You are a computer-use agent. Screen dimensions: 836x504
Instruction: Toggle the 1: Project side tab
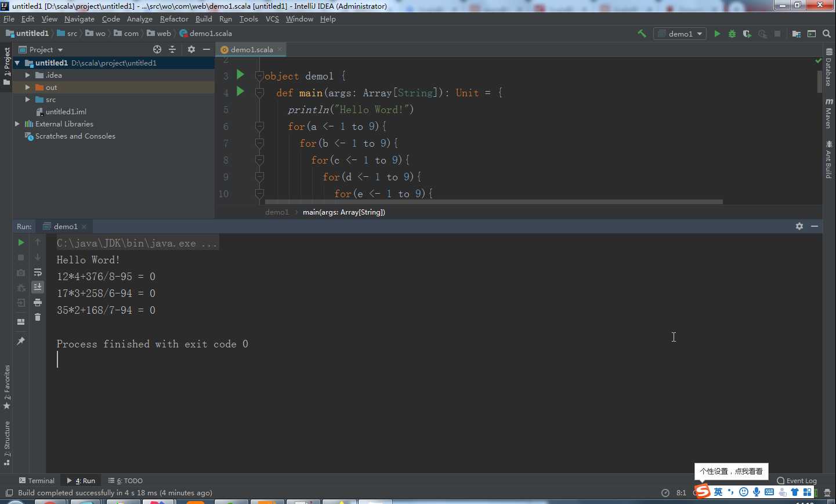click(6, 66)
